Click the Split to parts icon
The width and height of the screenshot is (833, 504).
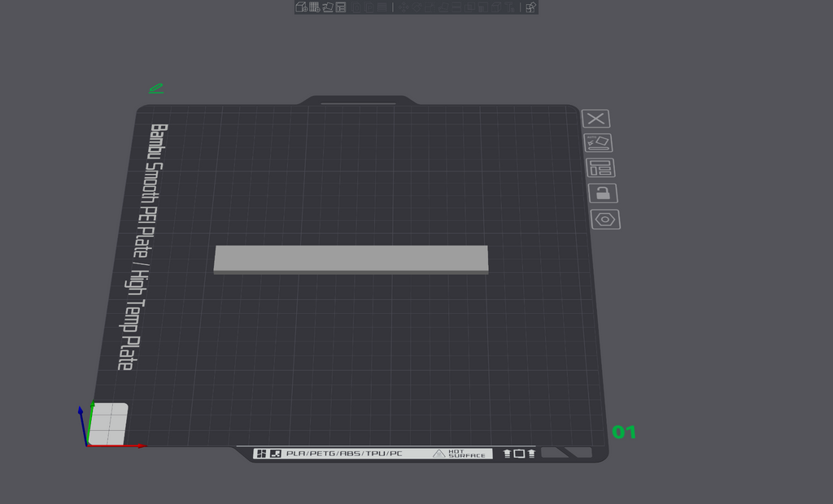(x=369, y=7)
